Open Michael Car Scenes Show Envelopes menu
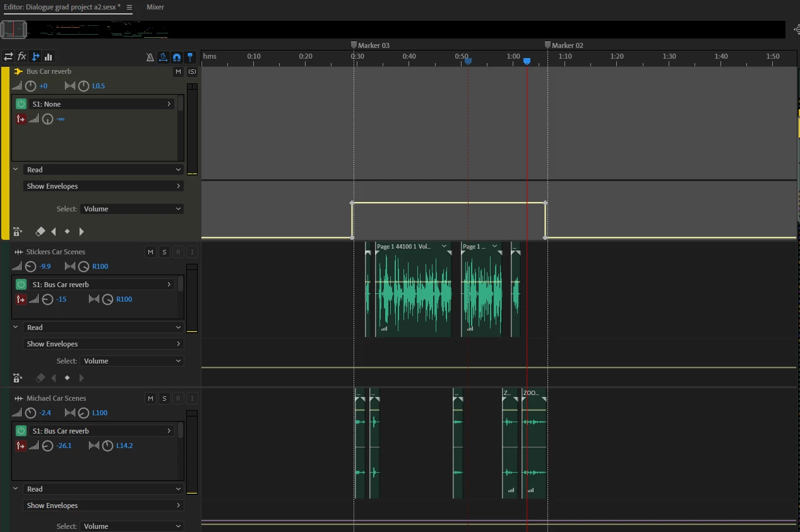 pos(104,505)
